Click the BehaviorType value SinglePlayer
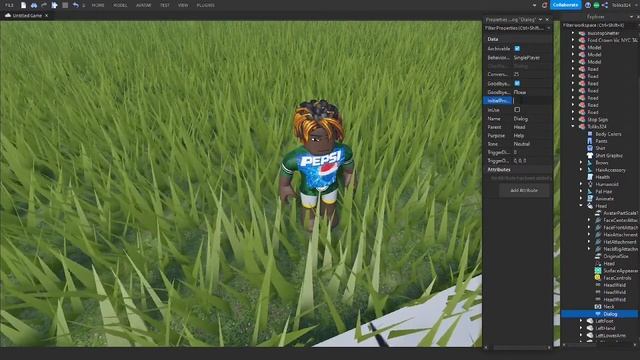Screen dimensions: 640x360 coord(527,58)
